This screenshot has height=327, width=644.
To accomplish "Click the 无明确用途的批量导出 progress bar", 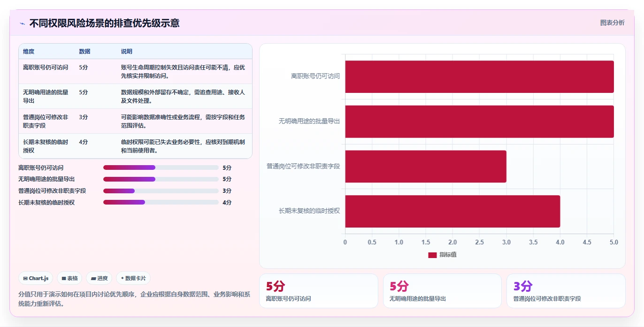I will pos(161,179).
